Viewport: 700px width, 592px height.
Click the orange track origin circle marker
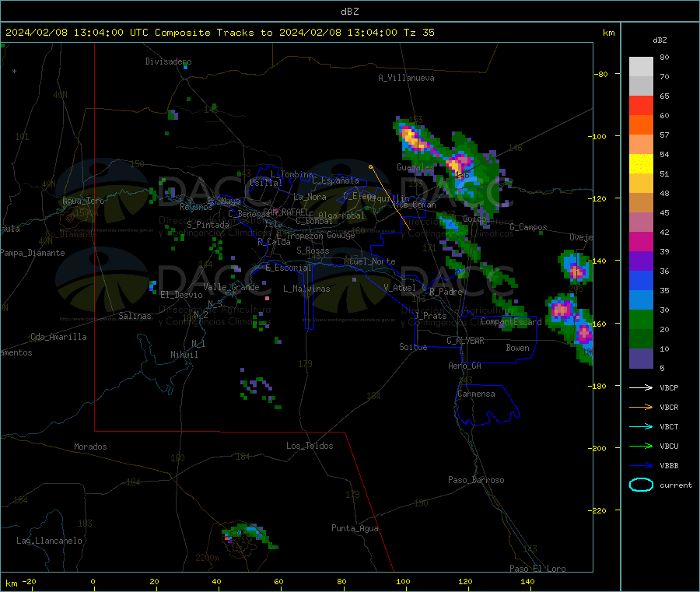370,167
